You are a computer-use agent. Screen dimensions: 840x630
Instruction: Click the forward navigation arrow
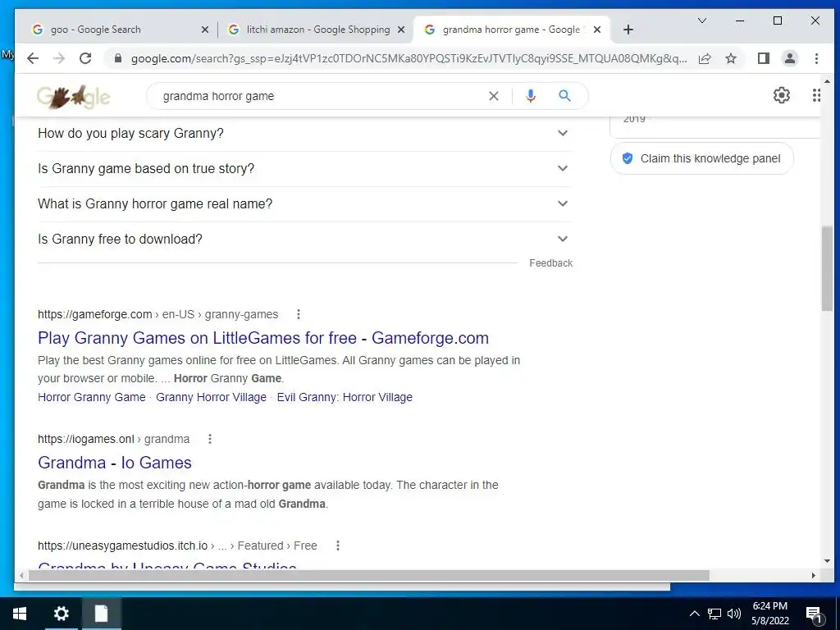59,58
